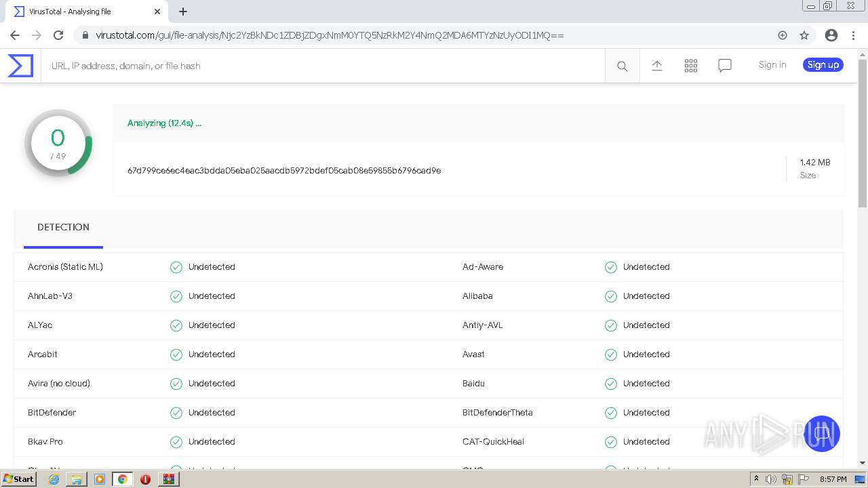Click the BitDefender engine name

52,413
